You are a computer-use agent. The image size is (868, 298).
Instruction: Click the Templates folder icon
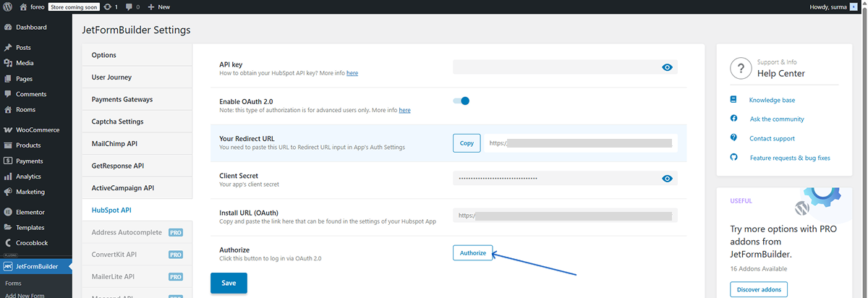click(x=8, y=227)
